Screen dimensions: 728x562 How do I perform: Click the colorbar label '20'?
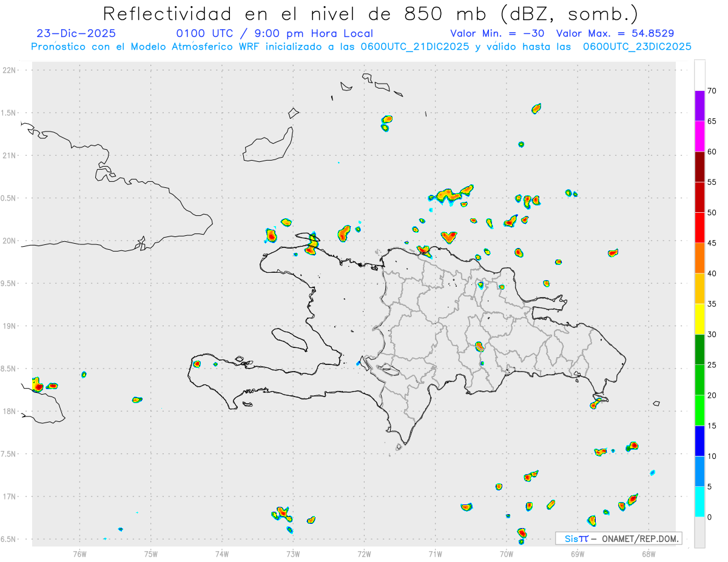tap(712, 395)
